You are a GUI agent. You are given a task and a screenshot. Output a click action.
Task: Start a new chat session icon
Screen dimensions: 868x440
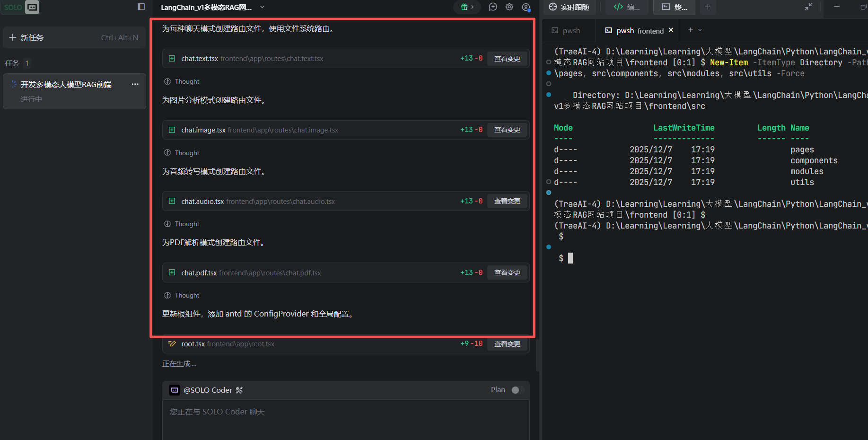493,7
